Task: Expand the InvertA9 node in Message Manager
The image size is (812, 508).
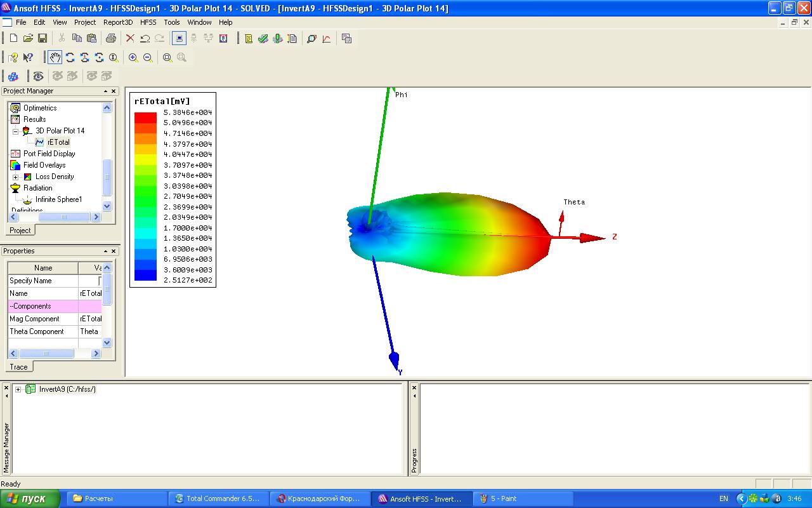Action: click(x=18, y=389)
